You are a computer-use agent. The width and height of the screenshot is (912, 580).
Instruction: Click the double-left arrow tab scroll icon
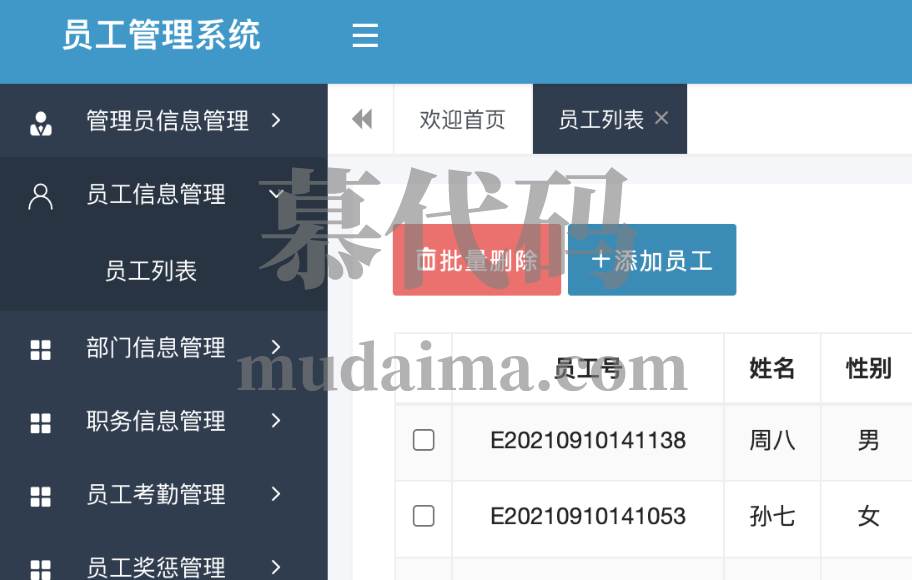362,120
